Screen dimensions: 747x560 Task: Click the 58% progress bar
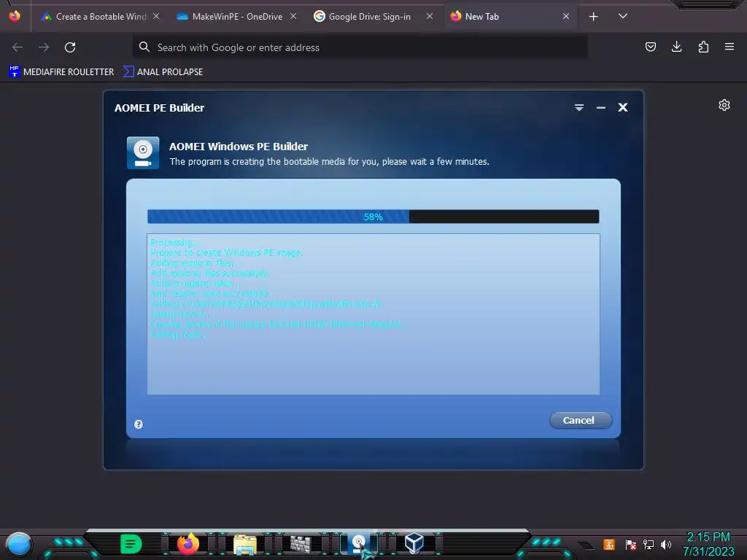pos(373,217)
